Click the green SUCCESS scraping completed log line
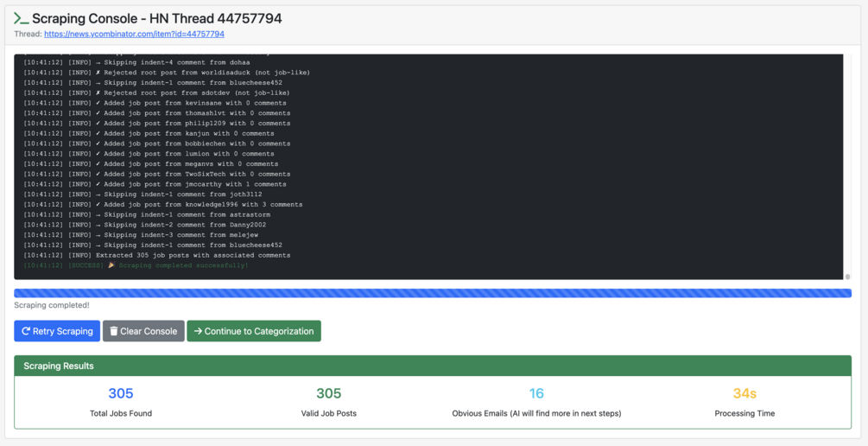This screenshot has width=868, height=446. 136,265
